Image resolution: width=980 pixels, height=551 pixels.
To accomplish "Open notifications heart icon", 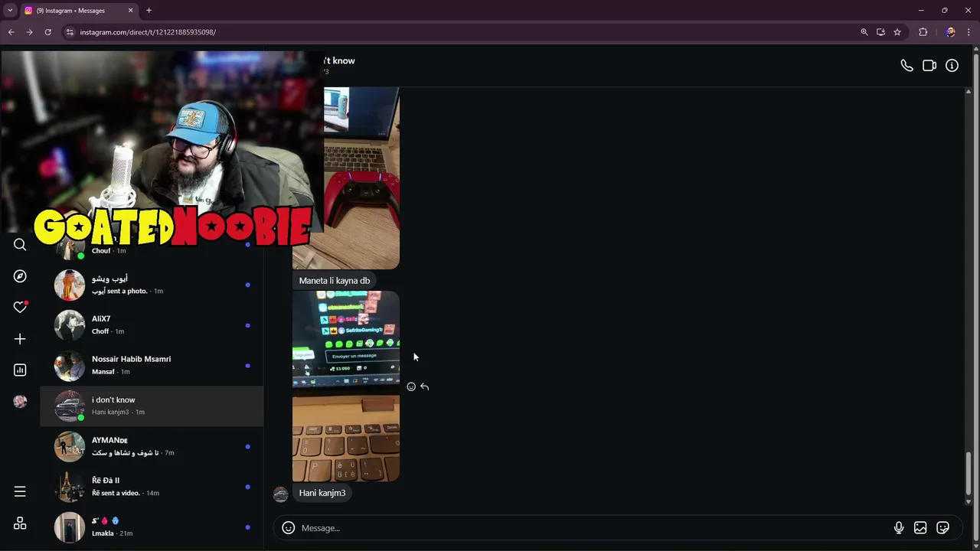I will pyautogui.click(x=20, y=307).
